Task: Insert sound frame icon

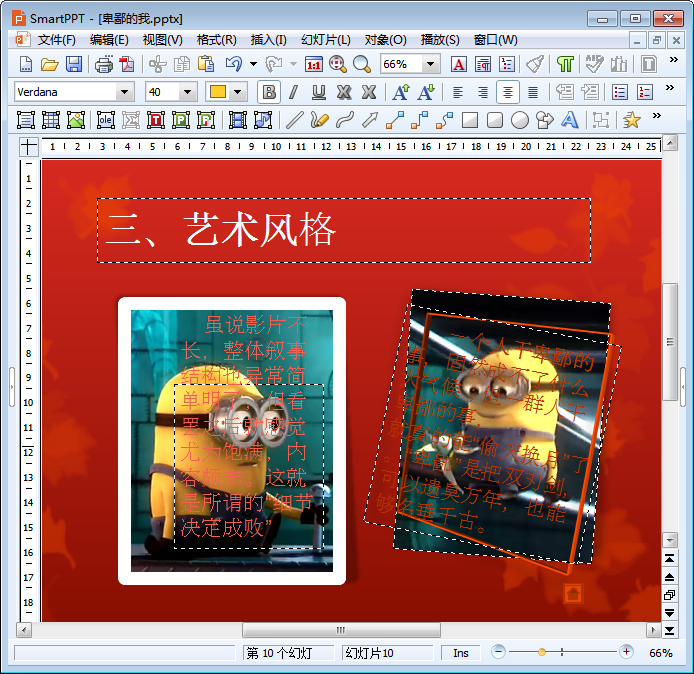Action: [263, 120]
